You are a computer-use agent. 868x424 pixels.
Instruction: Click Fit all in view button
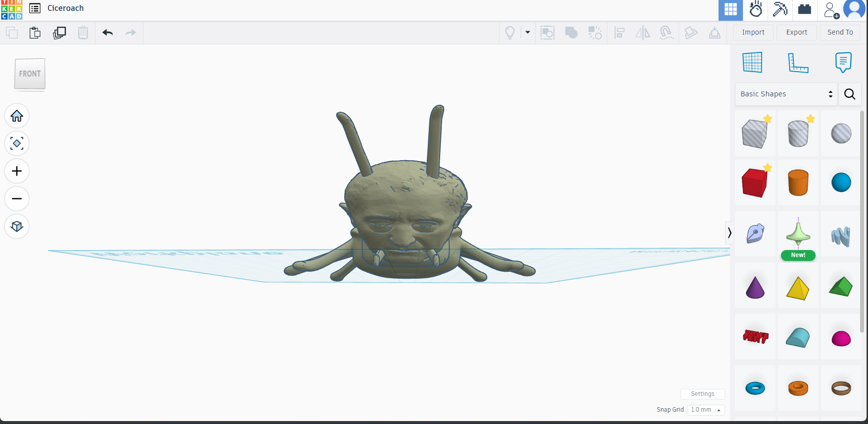click(x=17, y=143)
